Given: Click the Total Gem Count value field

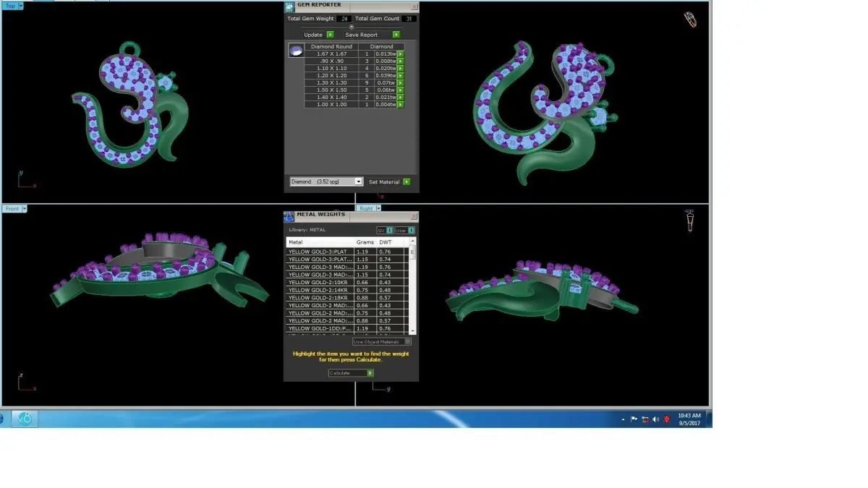Looking at the screenshot, I should [409, 19].
